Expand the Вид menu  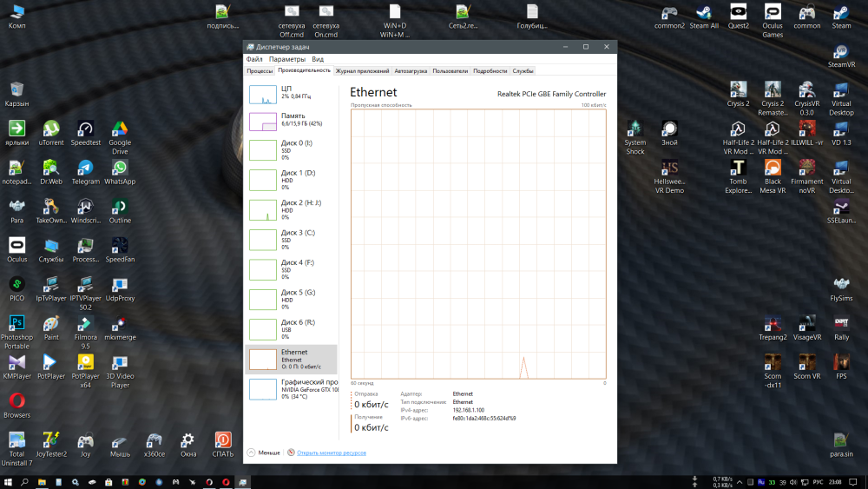[x=318, y=59]
